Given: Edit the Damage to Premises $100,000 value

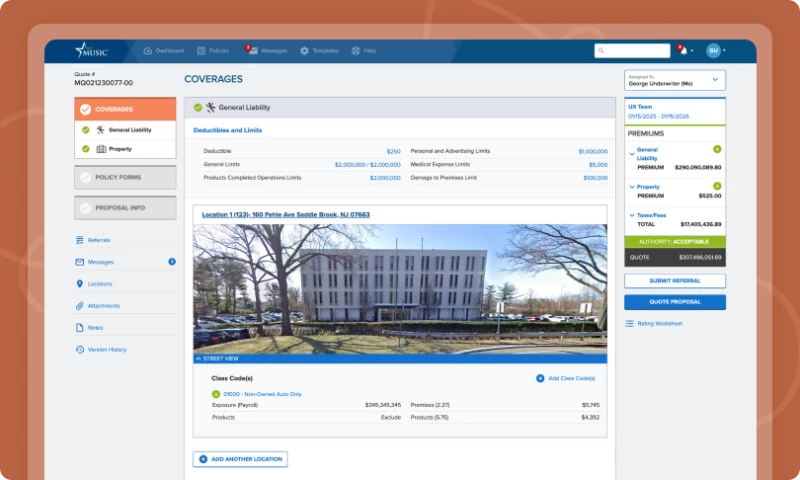Looking at the screenshot, I should click(x=595, y=178).
